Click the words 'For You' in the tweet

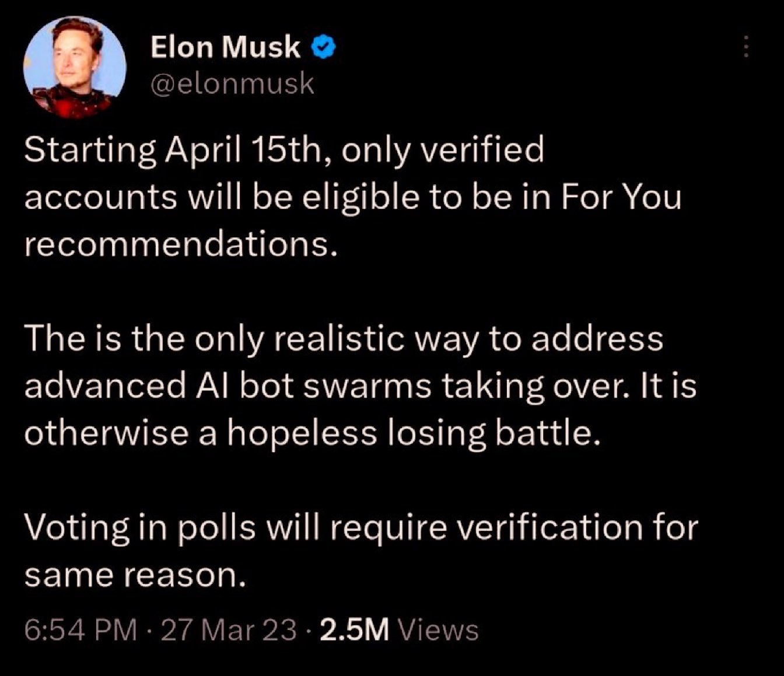(x=621, y=197)
